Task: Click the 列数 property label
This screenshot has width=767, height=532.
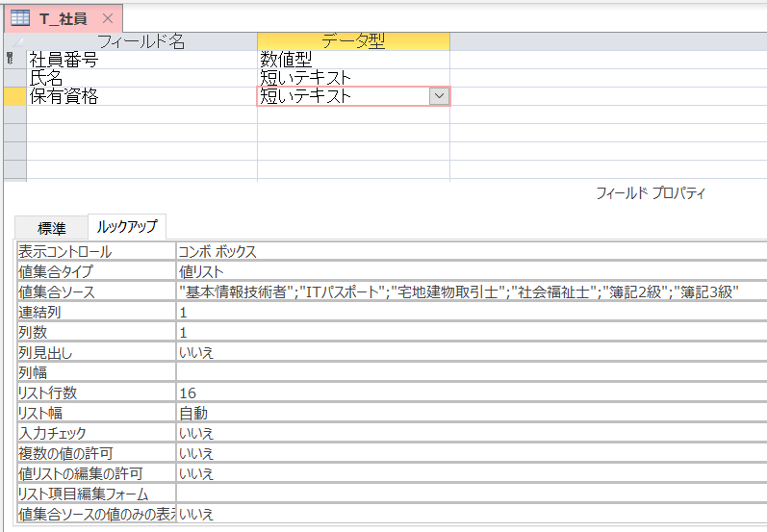Action: tap(96, 332)
